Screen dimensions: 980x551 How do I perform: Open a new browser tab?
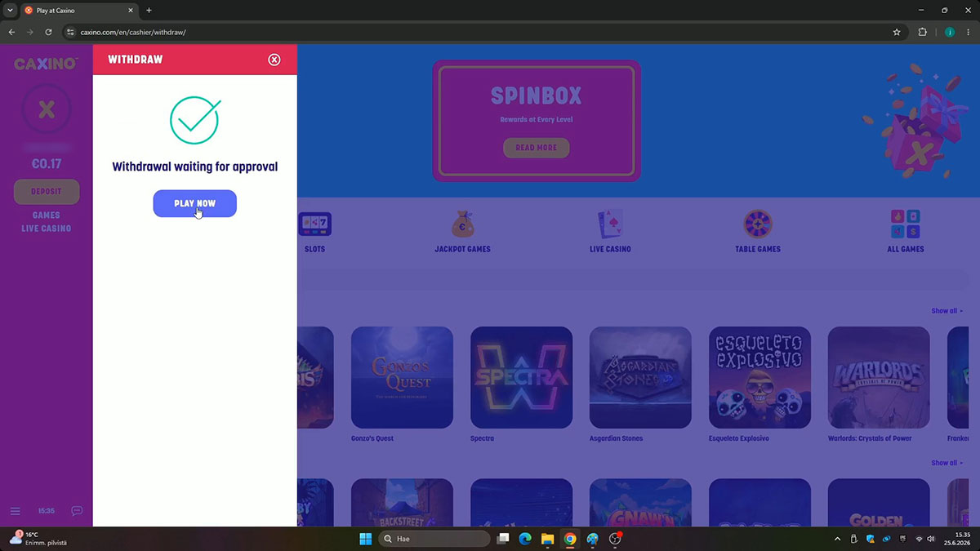point(149,11)
